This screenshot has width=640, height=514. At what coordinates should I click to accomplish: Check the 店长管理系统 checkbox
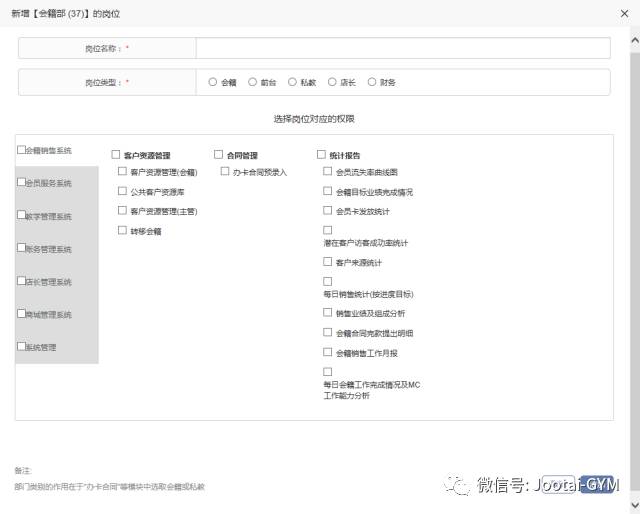coord(21,281)
